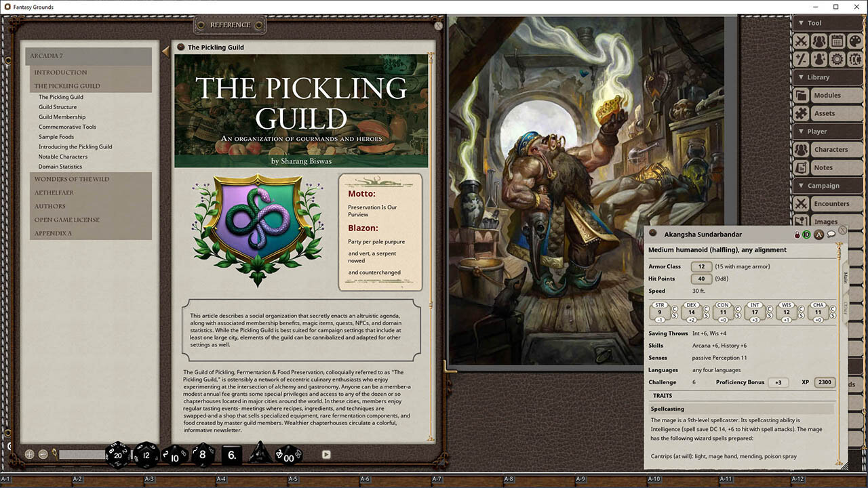This screenshot has width=868, height=488.
Task: Toggle the lock on Akangsha Sundarbandar's statblock
Action: click(x=797, y=233)
